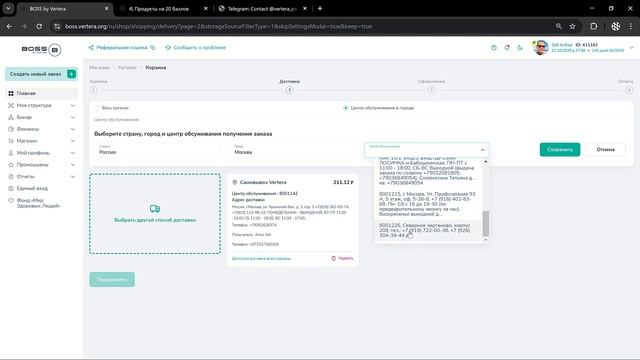640x360 pixels.
Task: Click dropdown list scroll-up arrow
Action: (486, 162)
